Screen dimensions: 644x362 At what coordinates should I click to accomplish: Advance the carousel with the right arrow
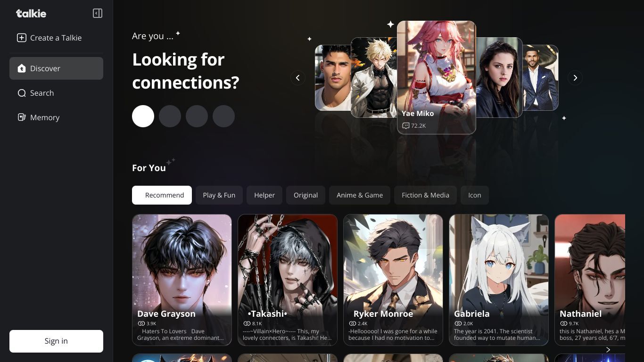coord(575,78)
